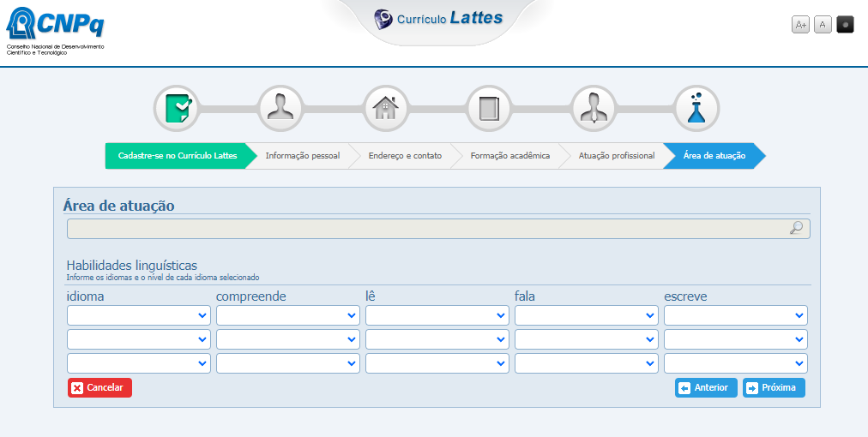Go to Informação pessoal step tab
This screenshot has width=868, height=437.
pos(302,156)
